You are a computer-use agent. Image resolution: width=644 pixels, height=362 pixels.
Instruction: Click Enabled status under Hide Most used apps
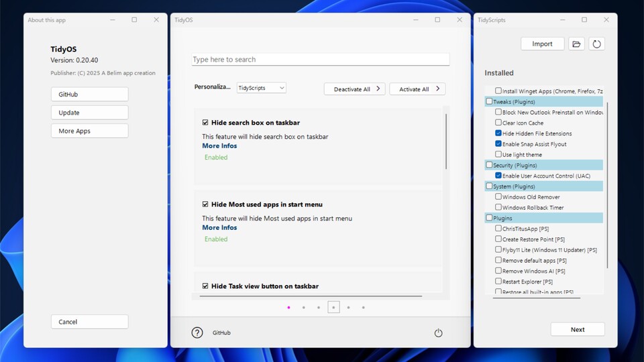click(x=216, y=239)
